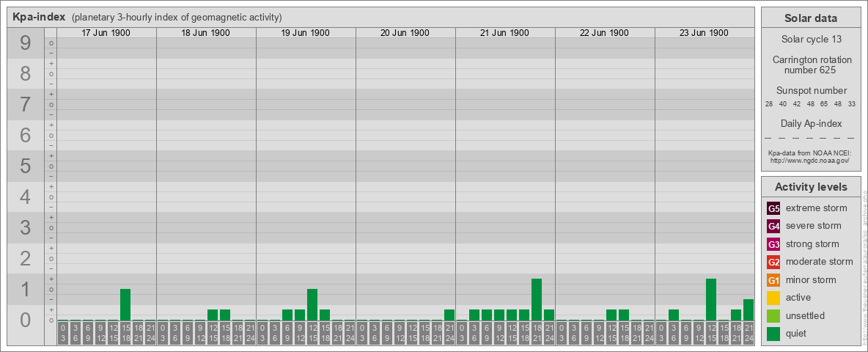The image size is (868, 352).
Task: Click the sunspot value 33
Action: (x=851, y=104)
